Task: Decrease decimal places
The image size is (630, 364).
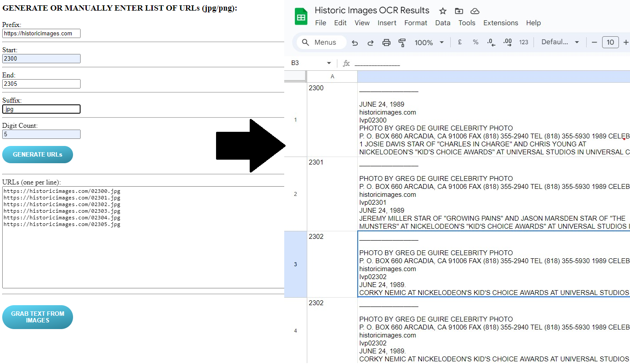Action: (x=491, y=42)
